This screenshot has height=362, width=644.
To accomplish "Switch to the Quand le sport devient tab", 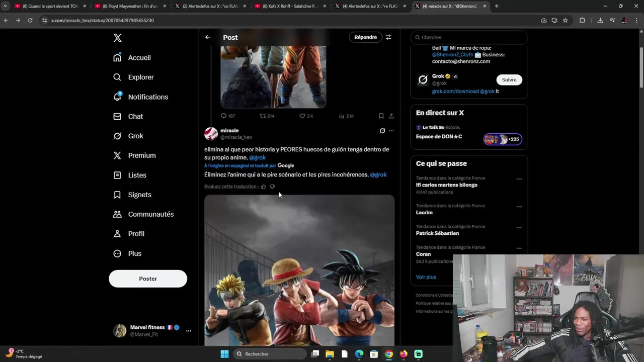I will coord(50,6).
